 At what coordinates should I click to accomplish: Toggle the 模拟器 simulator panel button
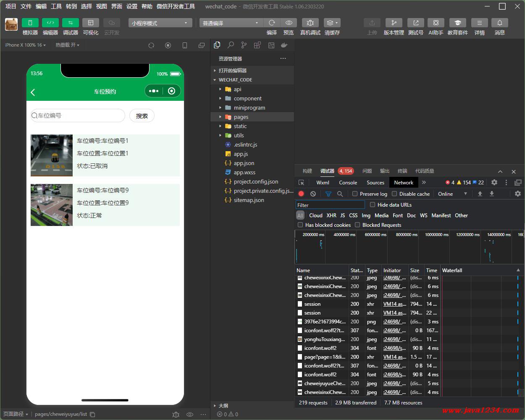[x=30, y=23]
